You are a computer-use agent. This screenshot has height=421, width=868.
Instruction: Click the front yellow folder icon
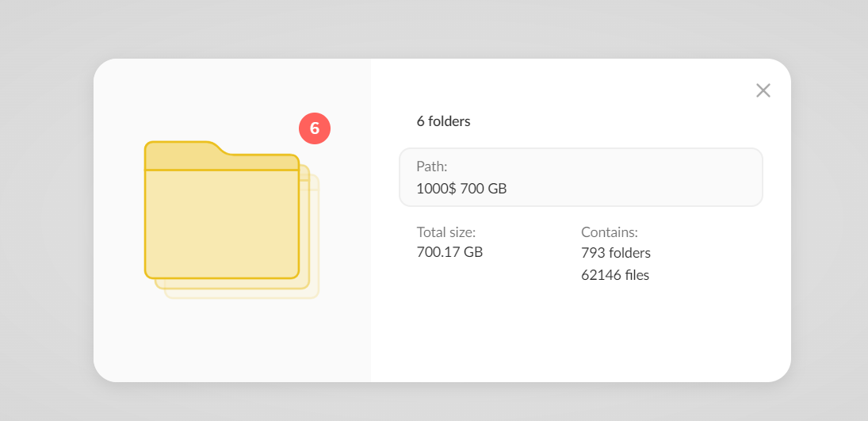pos(221,222)
